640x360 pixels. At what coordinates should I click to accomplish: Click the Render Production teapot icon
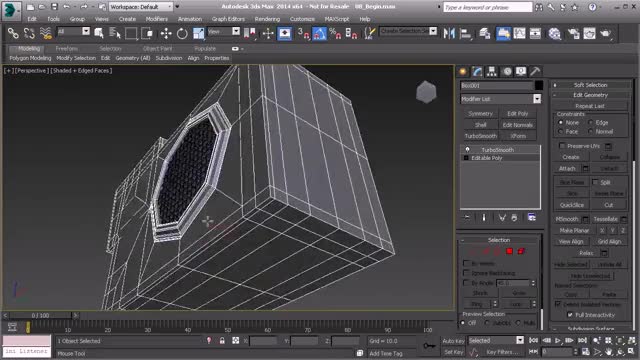pos(606,33)
